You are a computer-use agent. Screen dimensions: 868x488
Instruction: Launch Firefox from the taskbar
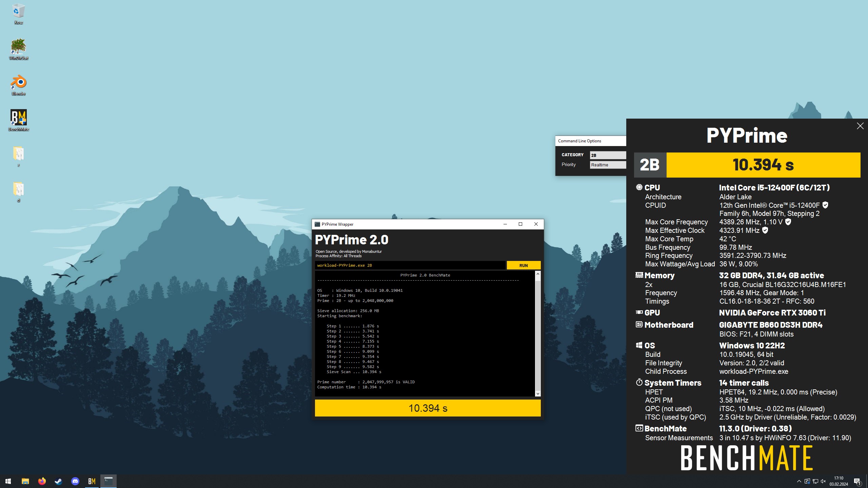click(42, 481)
